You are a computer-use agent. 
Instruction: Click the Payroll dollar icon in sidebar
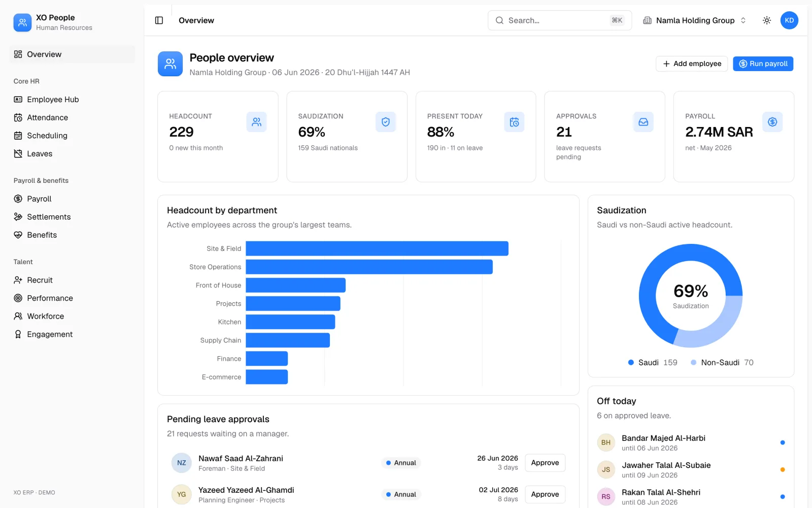[18, 199]
